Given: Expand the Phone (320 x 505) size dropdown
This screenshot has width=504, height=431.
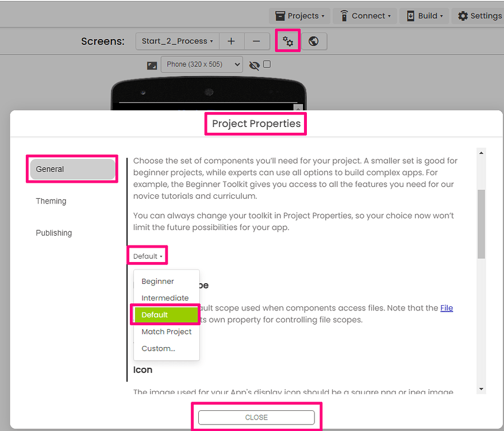Looking at the screenshot, I should pos(202,64).
